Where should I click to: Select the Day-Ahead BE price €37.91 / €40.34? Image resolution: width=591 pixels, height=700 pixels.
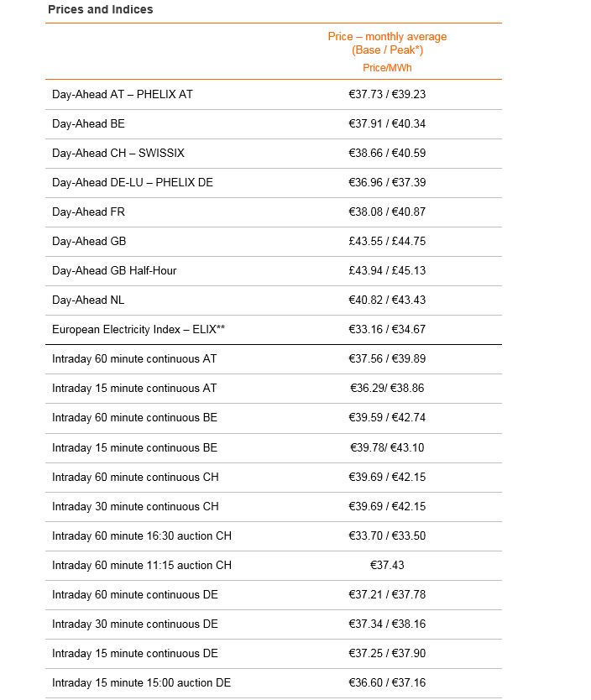(387, 123)
